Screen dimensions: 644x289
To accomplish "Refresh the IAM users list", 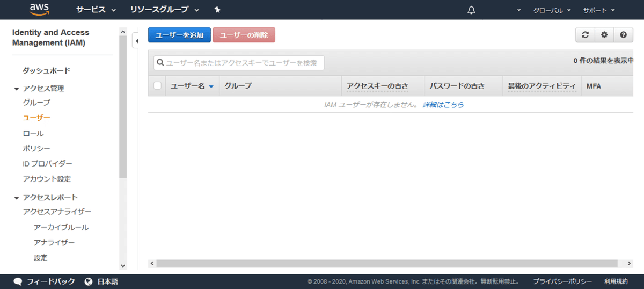I will click(x=585, y=35).
